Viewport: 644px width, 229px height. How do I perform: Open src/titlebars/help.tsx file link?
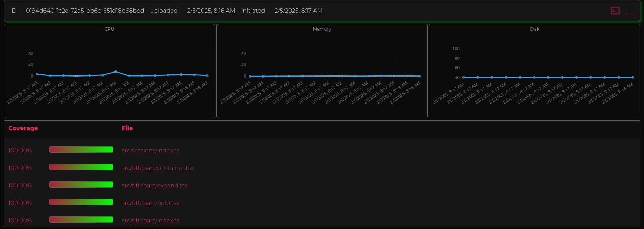(x=151, y=203)
